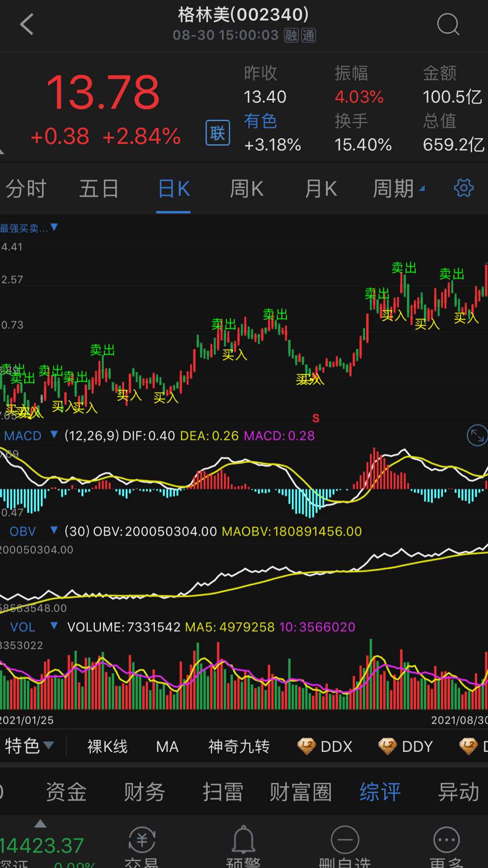
Task: Tap the 有色 sector link
Action: pyautogui.click(x=260, y=121)
